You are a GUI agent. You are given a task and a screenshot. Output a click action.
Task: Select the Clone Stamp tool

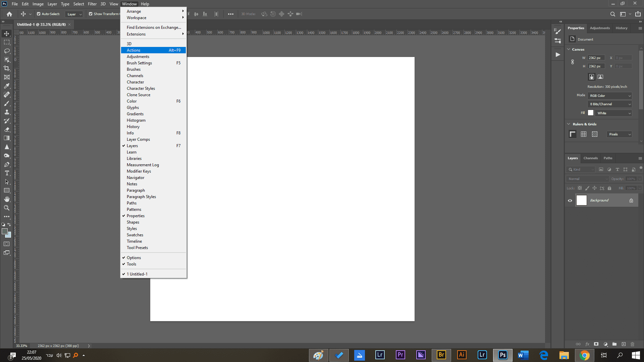click(x=7, y=112)
